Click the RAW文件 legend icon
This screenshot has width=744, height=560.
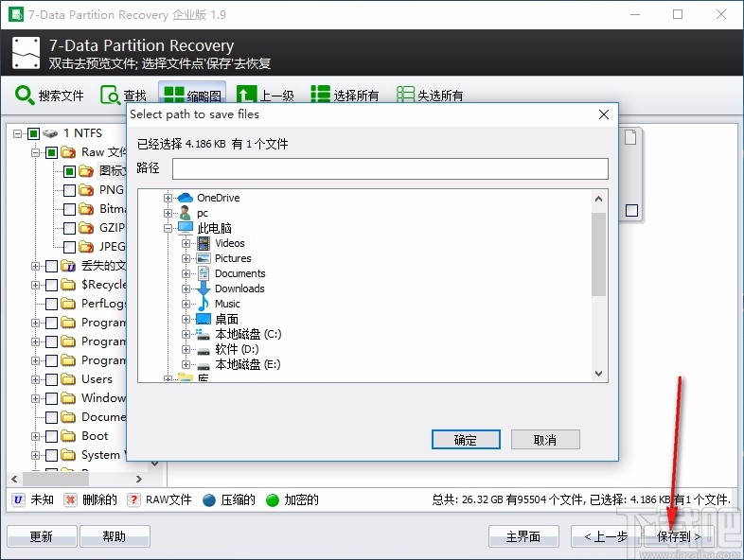click(x=133, y=499)
